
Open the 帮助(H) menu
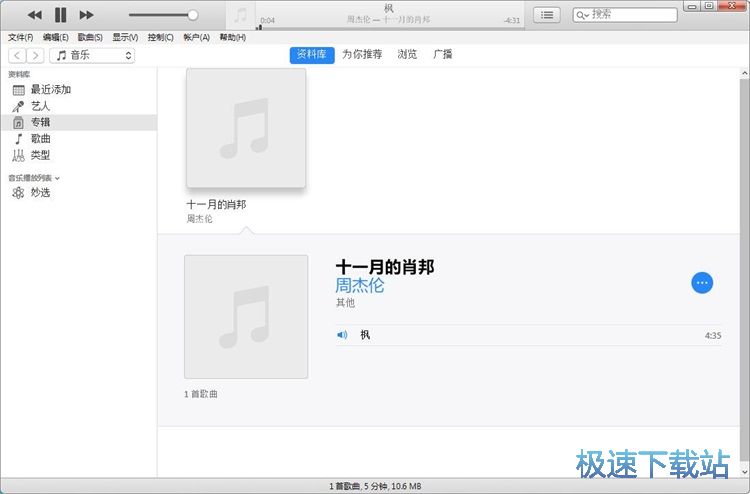tap(232, 37)
